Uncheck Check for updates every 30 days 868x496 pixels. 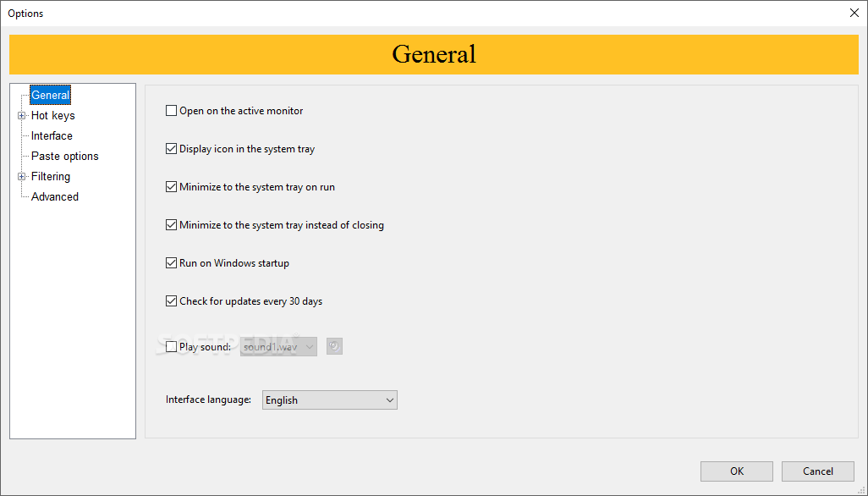(x=172, y=301)
